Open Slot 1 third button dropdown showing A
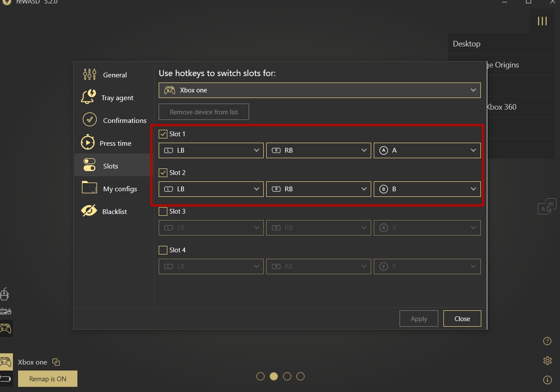560x392 pixels. click(x=427, y=150)
